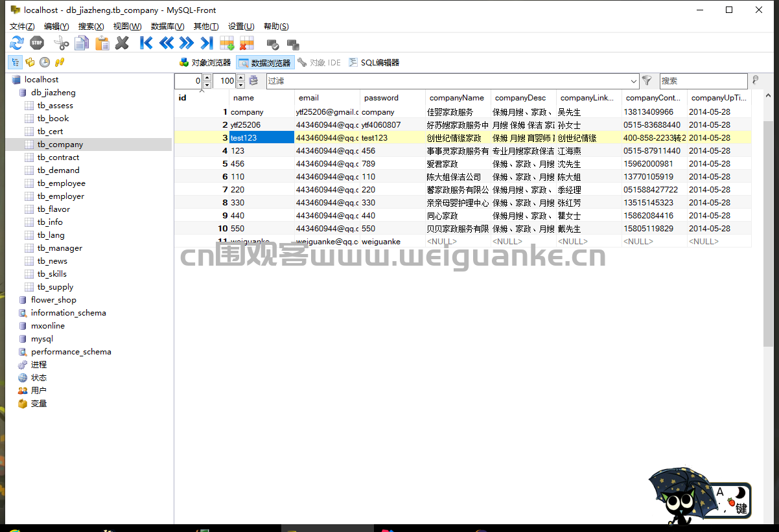Switch to 数据浏览器 view
This screenshot has width=779, height=532.
pos(265,63)
